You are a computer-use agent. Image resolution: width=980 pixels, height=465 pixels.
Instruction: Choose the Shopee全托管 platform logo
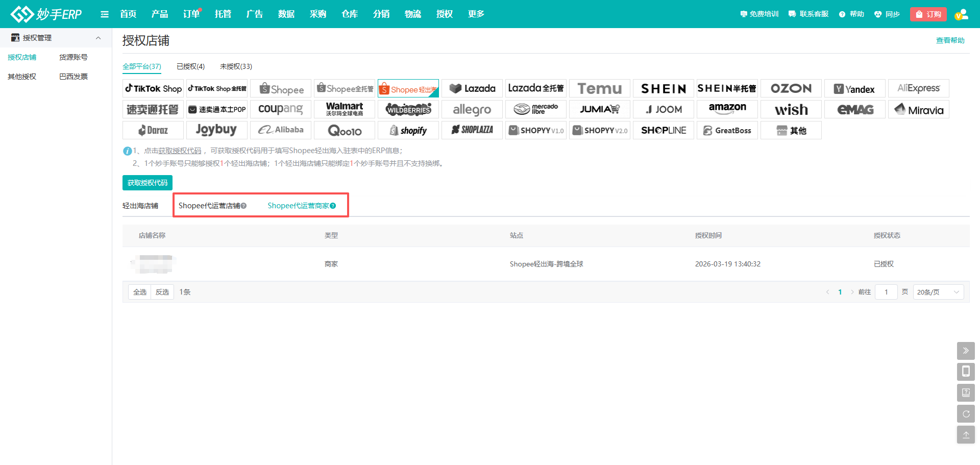point(345,88)
